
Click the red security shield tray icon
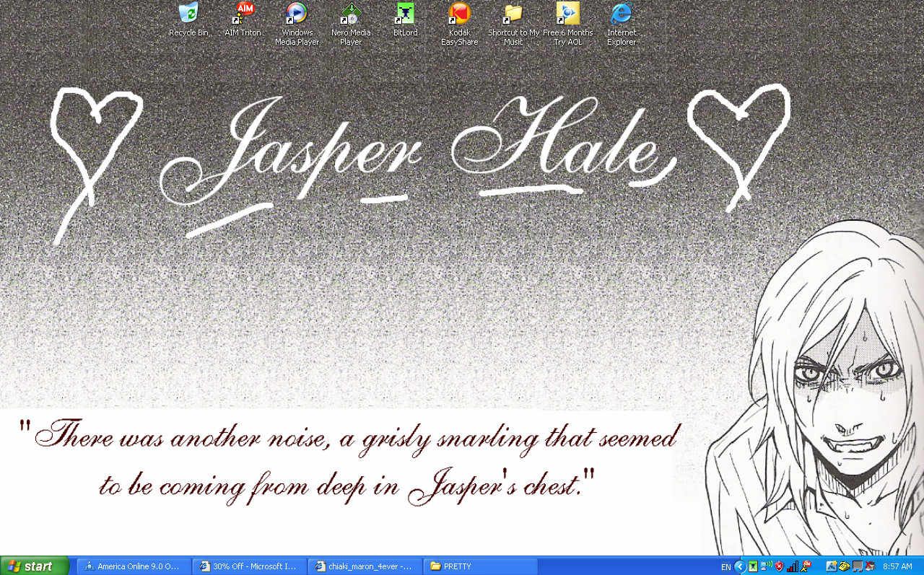[780, 567]
